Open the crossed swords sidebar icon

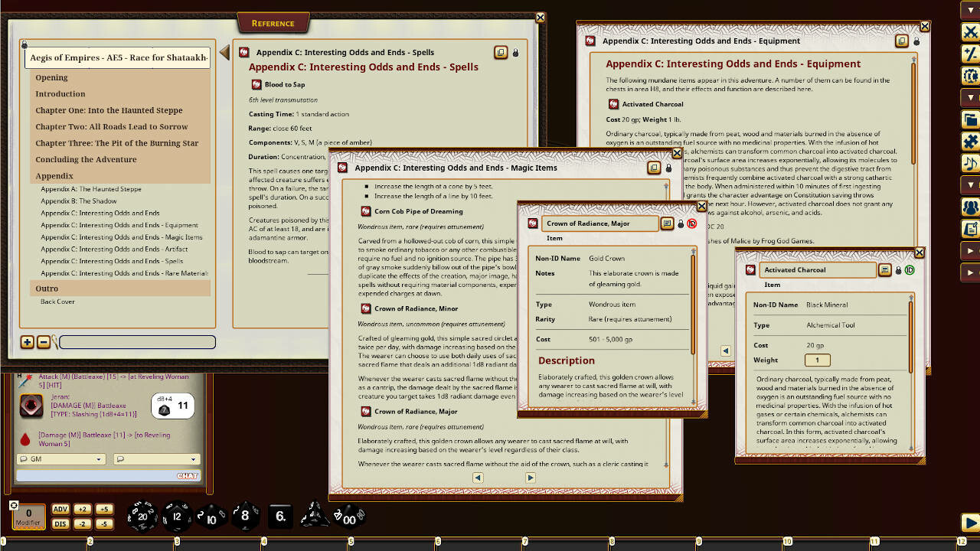pos(970,31)
